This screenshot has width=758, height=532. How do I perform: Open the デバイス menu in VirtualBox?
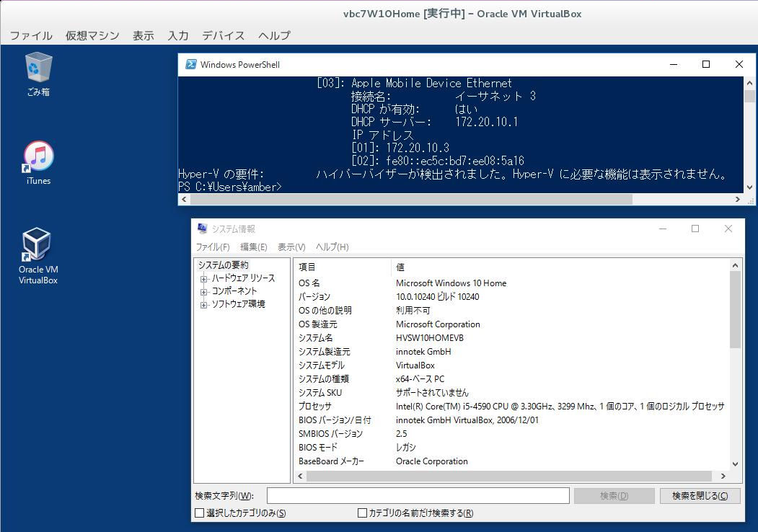224,35
